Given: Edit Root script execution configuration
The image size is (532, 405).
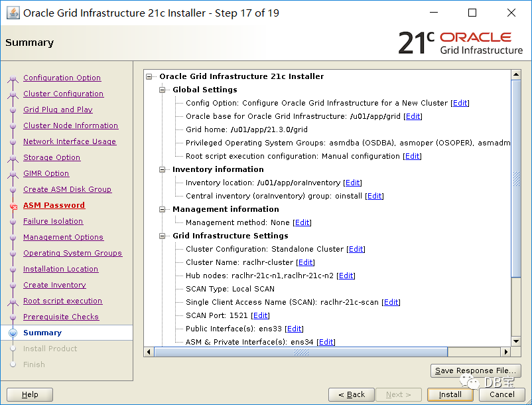Looking at the screenshot, I should pos(412,156).
